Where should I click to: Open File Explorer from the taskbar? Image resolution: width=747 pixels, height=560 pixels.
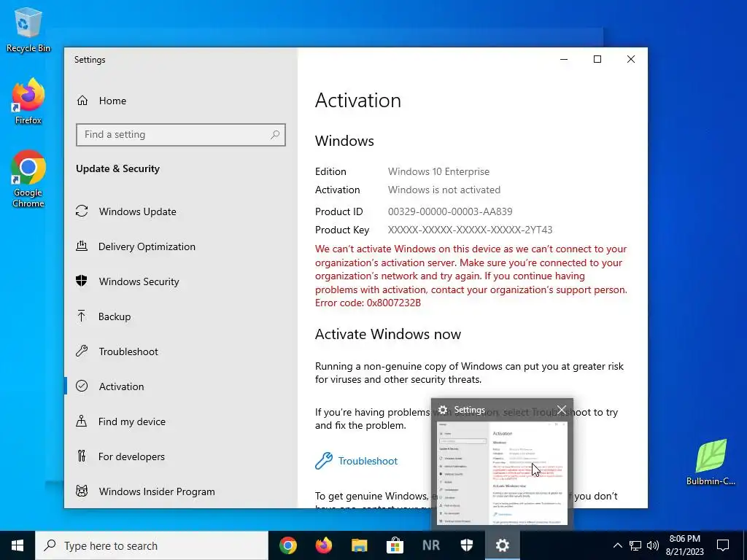pyautogui.click(x=360, y=545)
